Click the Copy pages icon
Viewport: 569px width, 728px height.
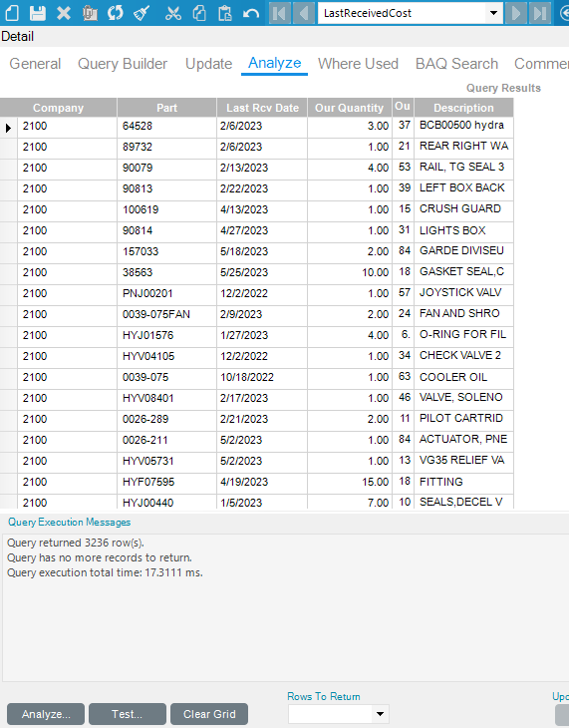[x=199, y=13]
